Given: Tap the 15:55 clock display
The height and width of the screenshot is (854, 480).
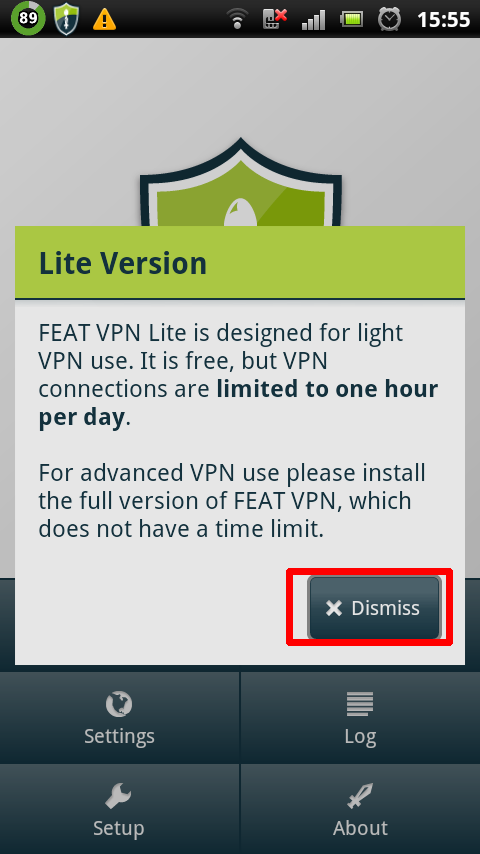Looking at the screenshot, I should point(443,20).
